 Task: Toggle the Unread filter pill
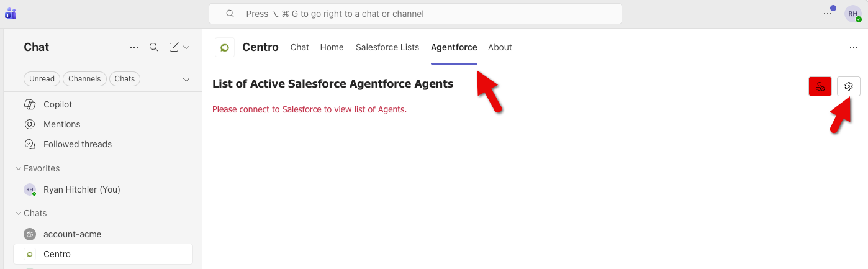tap(42, 79)
